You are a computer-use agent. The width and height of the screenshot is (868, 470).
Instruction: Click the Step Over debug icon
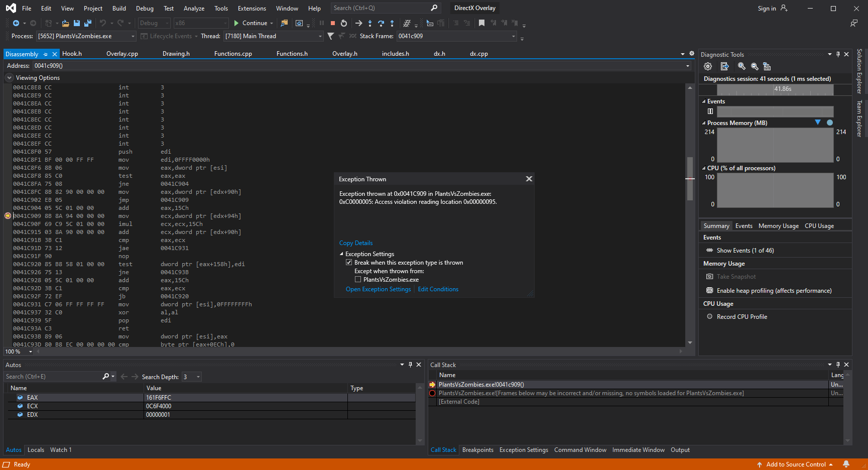381,23
